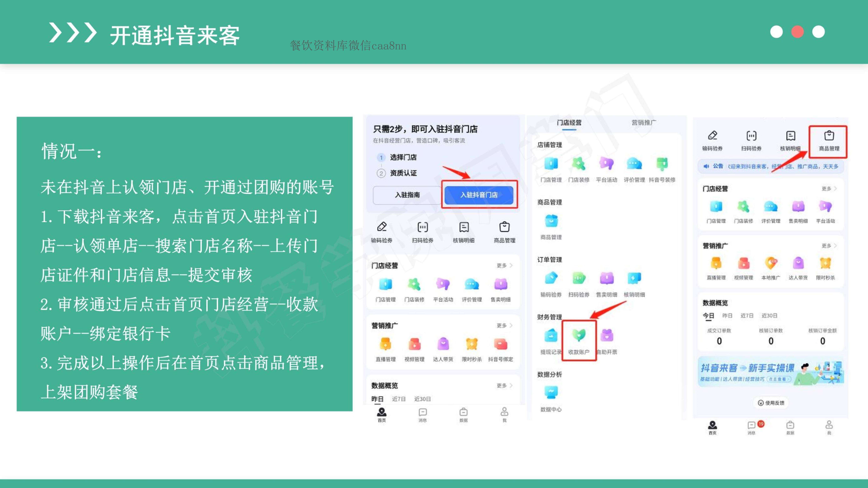Select 近7日 tab in right phone's 数据概览
This screenshot has width=868, height=488.
(x=747, y=316)
